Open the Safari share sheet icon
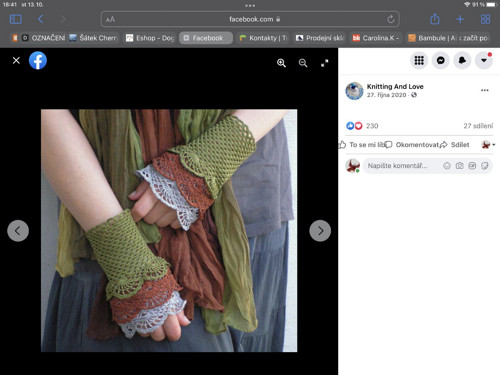 (x=435, y=19)
